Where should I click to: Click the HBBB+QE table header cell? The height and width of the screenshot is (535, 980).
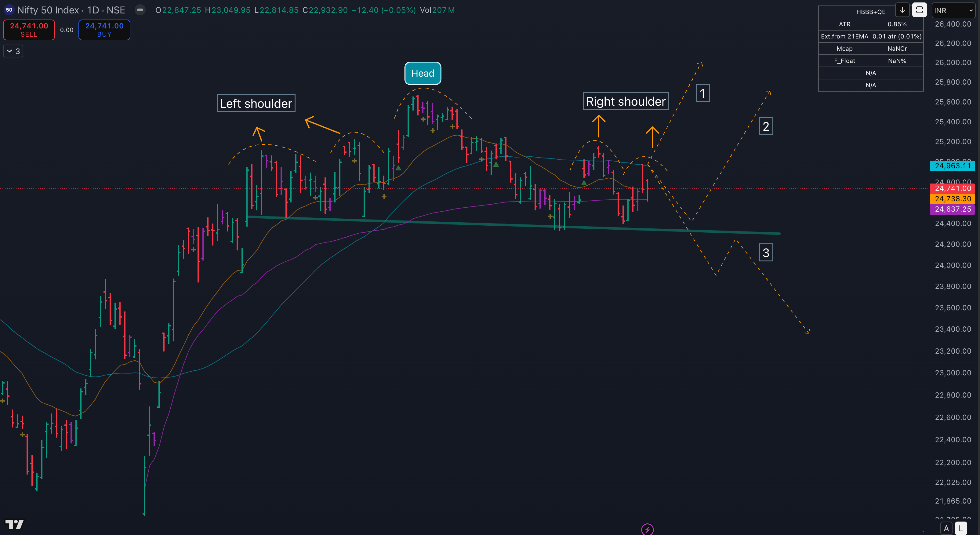tap(870, 12)
